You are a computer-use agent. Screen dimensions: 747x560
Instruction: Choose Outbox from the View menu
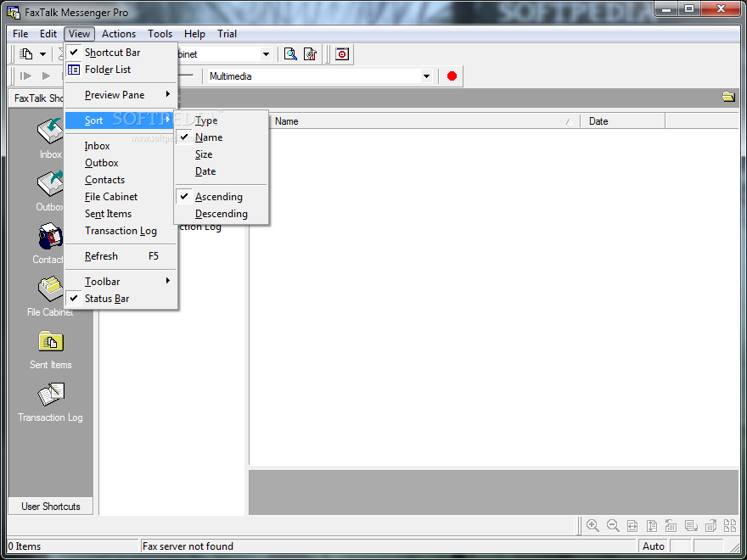click(121, 163)
